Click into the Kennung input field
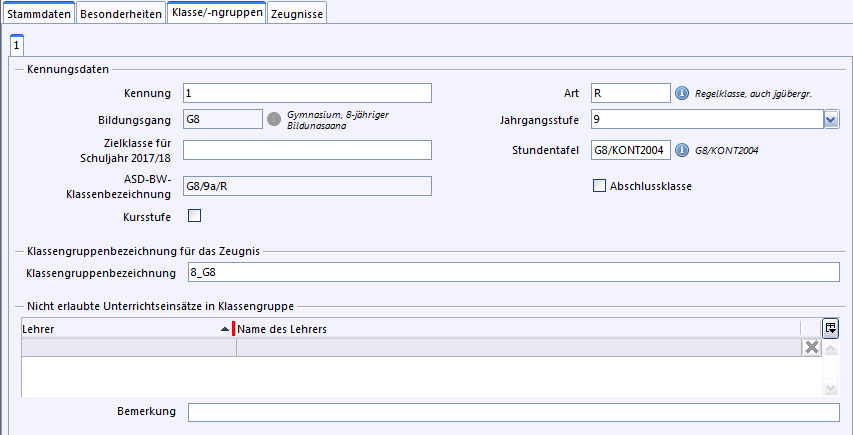 [x=307, y=93]
